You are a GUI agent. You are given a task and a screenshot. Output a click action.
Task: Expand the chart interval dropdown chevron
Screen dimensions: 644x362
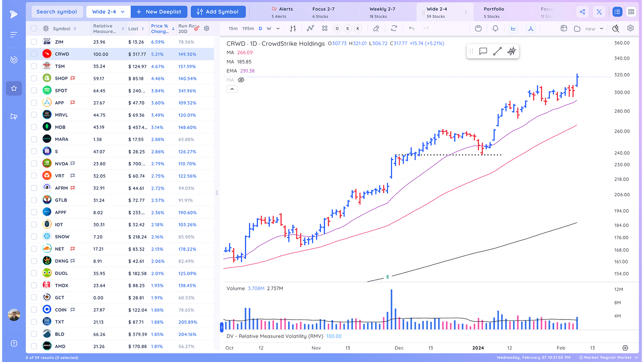point(278,28)
